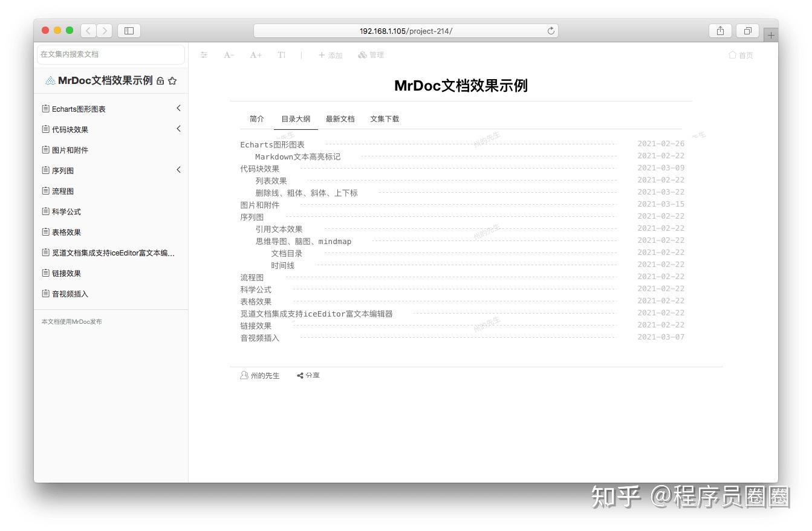
Task: Expand the Echarts图形图表 sidebar section
Action: click(x=178, y=108)
